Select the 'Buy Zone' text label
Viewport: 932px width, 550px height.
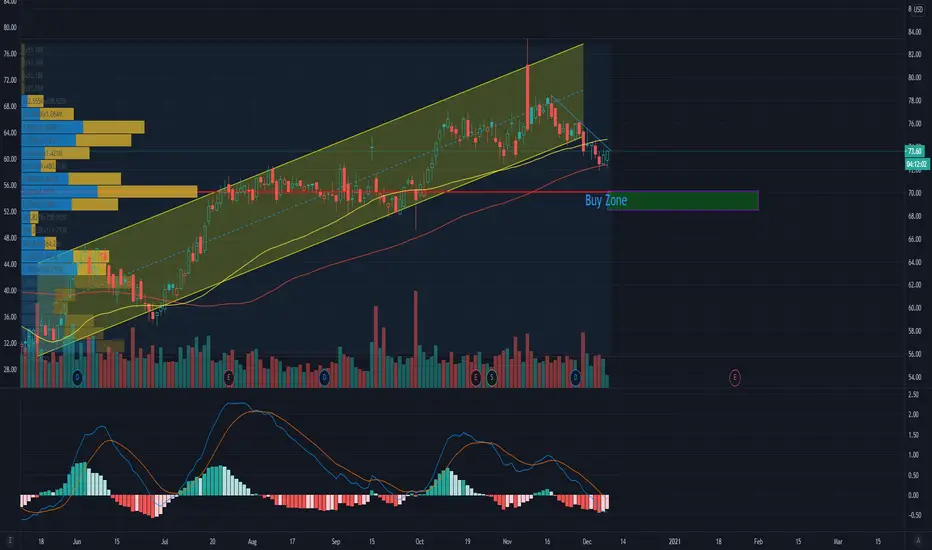pyautogui.click(x=606, y=200)
